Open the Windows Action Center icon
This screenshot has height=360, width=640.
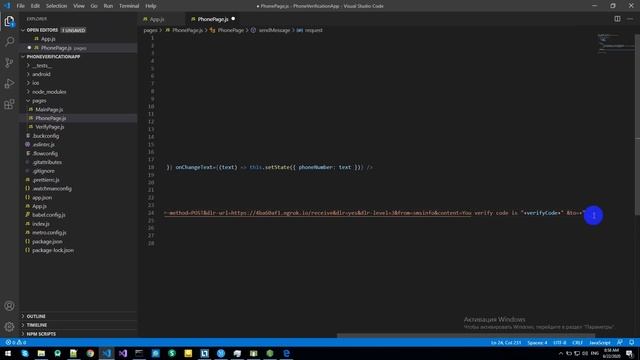629,353
